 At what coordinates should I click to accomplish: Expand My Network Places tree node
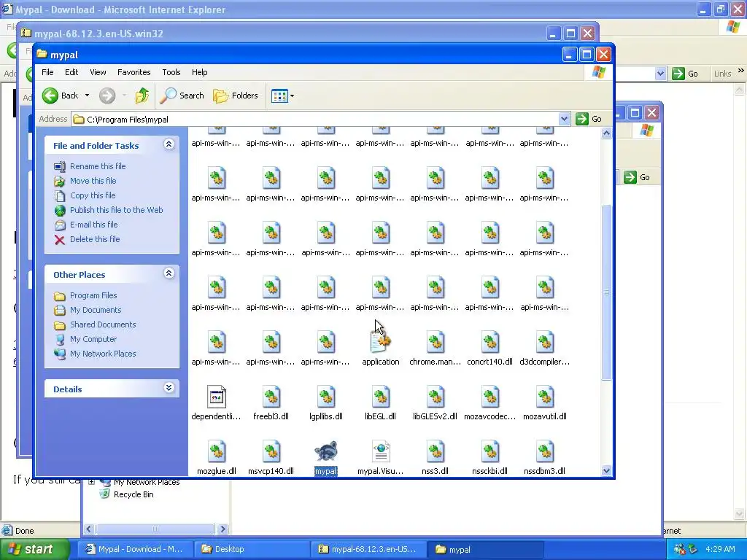pyautogui.click(x=91, y=482)
